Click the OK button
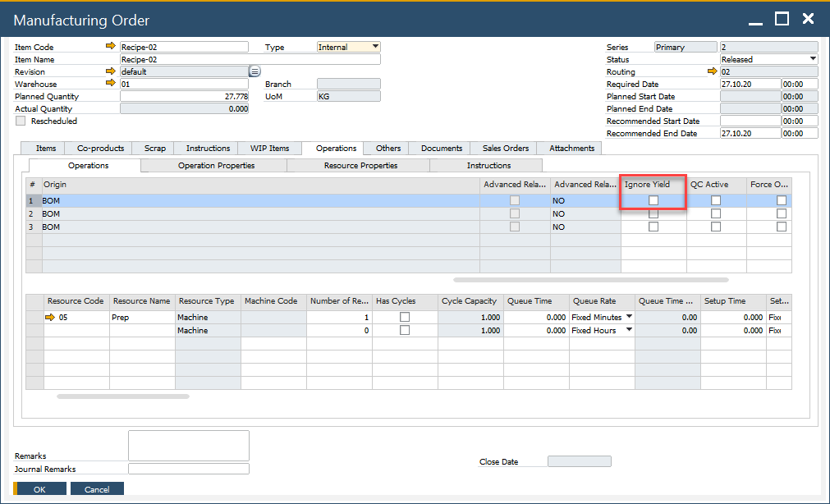This screenshot has height=504, width=830. [x=39, y=488]
